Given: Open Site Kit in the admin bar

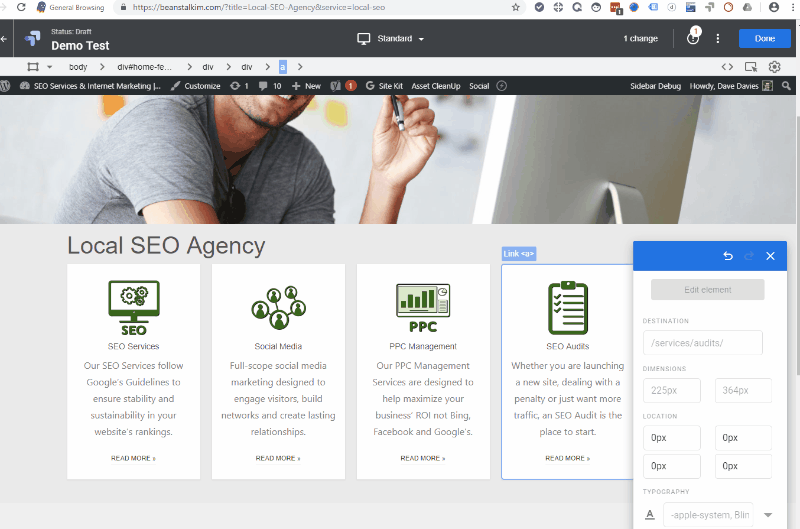Looking at the screenshot, I should [x=384, y=86].
